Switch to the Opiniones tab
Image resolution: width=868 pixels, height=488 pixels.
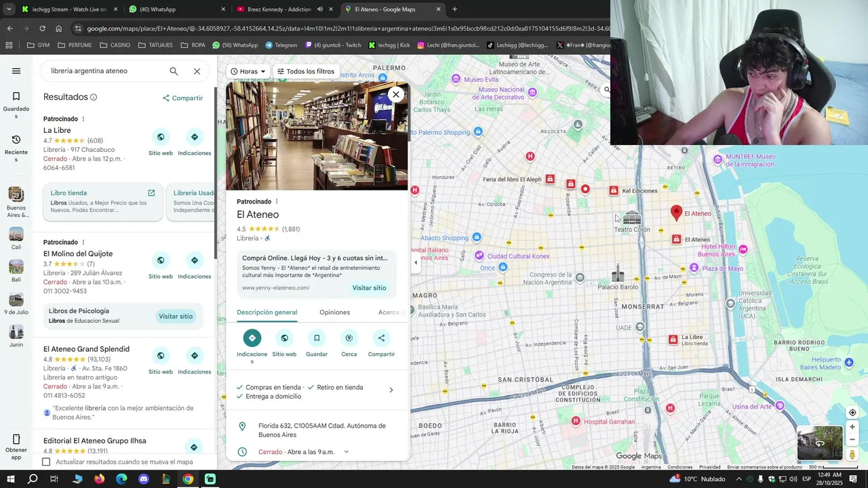[x=335, y=312]
